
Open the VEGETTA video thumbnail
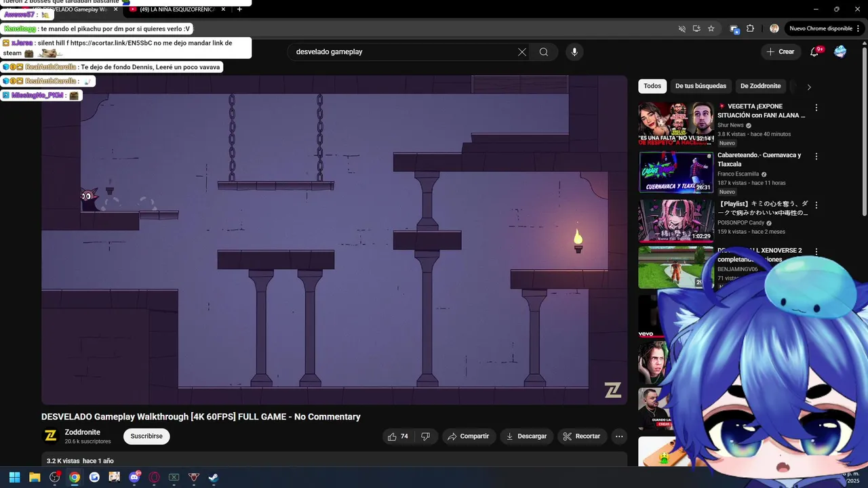[x=676, y=123]
